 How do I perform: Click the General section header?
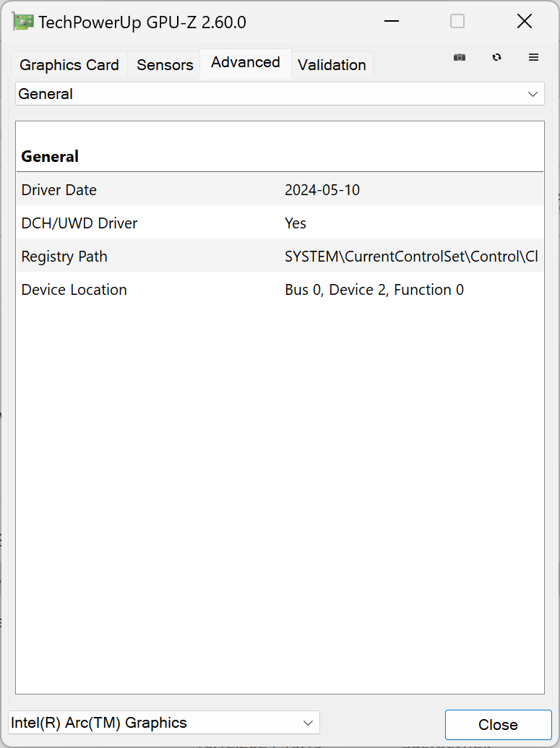coord(50,156)
